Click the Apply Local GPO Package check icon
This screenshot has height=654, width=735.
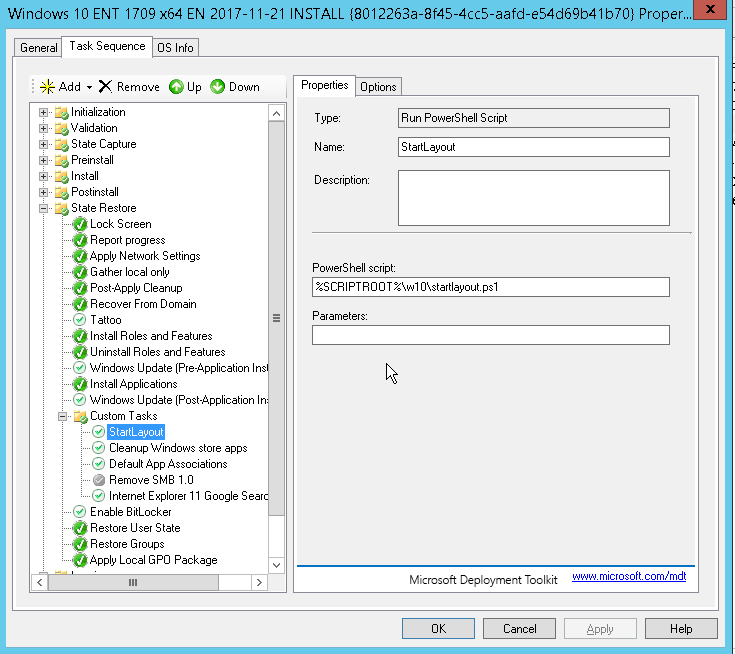pos(80,560)
